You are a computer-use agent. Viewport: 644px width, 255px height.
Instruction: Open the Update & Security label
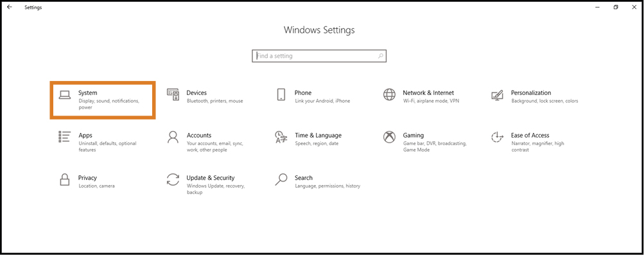tap(211, 178)
